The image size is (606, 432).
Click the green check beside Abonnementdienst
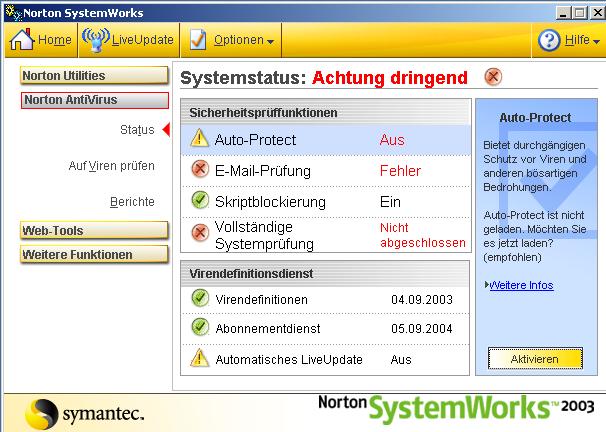200,327
